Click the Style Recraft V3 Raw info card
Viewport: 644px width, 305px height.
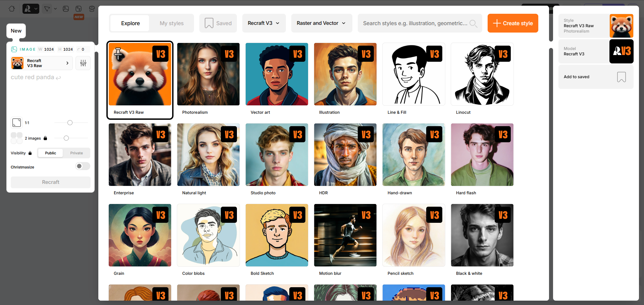pyautogui.click(x=596, y=26)
